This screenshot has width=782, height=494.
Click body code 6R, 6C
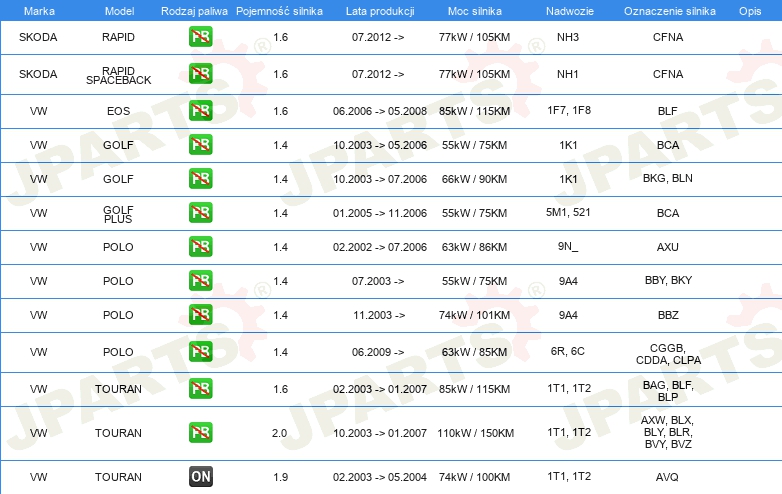point(568,351)
